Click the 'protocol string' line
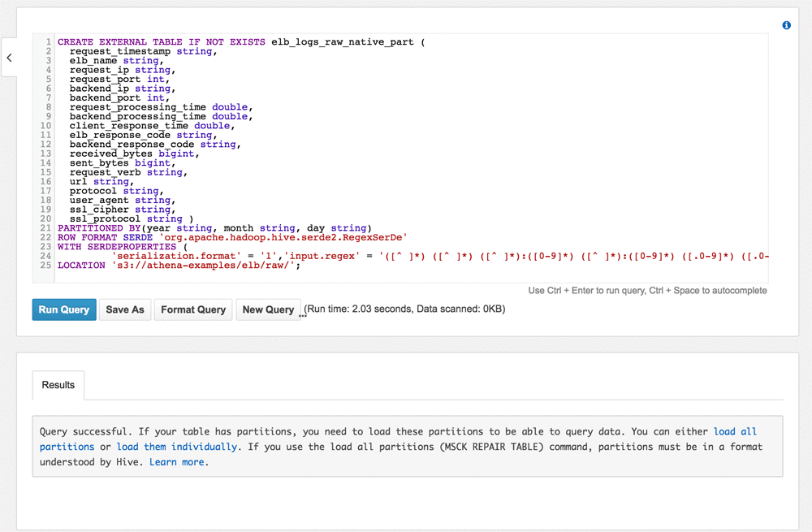812x532 pixels. 116,191
